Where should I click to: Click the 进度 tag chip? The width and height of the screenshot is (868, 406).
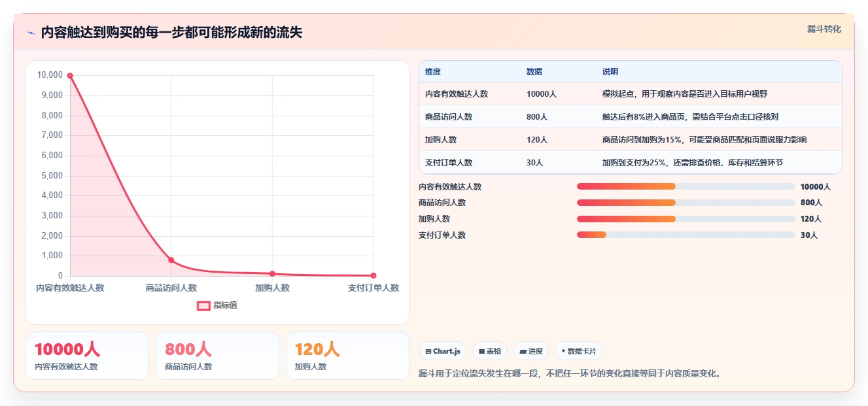click(531, 351)
